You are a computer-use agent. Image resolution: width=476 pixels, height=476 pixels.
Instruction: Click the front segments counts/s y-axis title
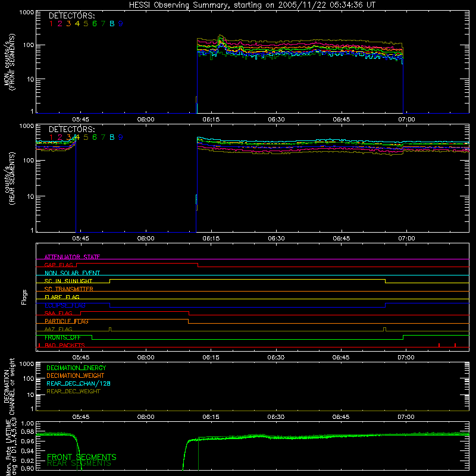click(9, 62)
